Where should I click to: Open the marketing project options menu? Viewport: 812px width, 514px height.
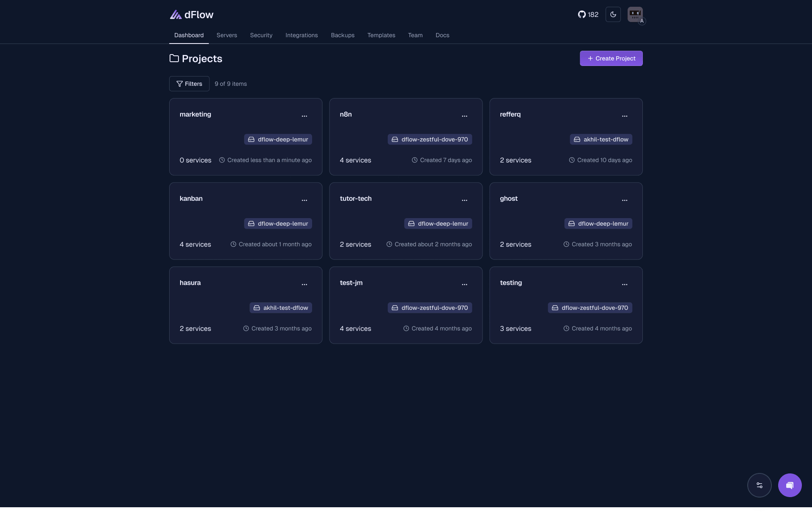pyautogui.click(x=304, y=116)
